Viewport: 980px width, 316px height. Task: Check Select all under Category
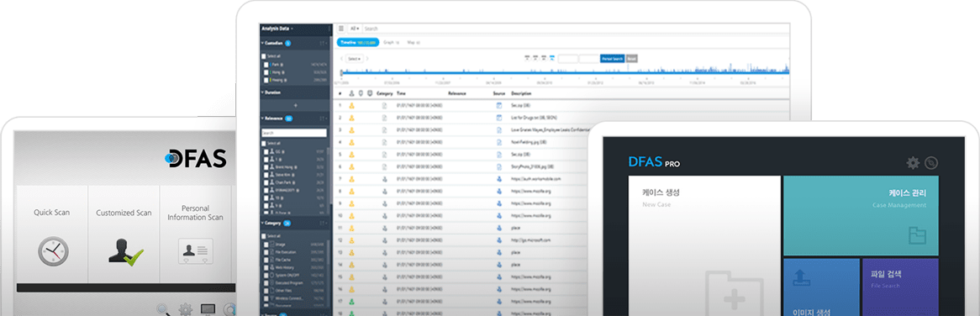click(x=264, y=236)
